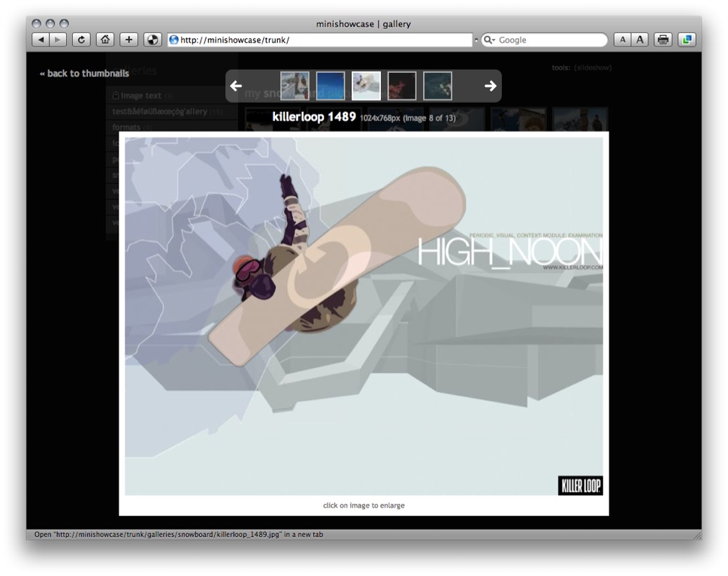Click the overlapping windows toolbar icon
The image size is (728, 576).
(687, 40)
